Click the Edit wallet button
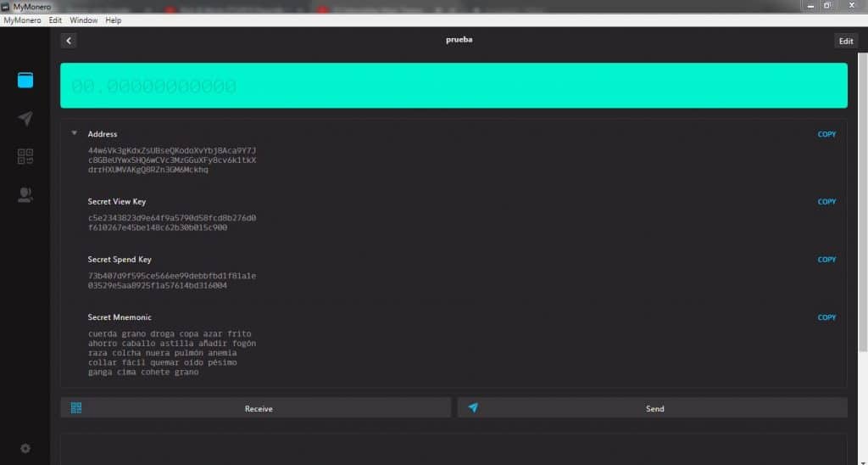This screenshot has height=465, width=868. pyautogui.click(x=846, y=41)
